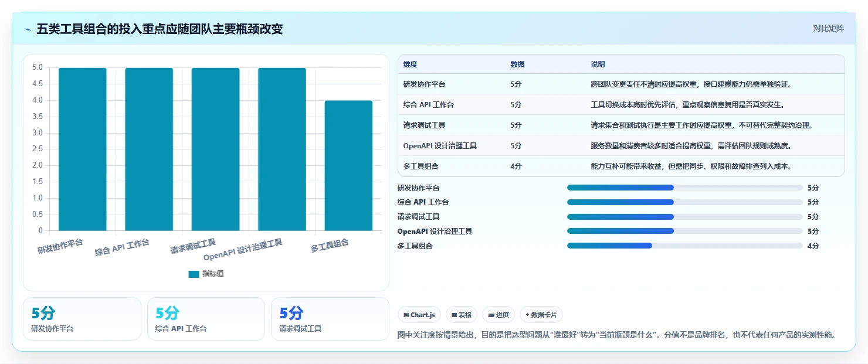868x364 pixels.
Task: Click 研发协作平台 in the table's first row
Action: (424, 84)
